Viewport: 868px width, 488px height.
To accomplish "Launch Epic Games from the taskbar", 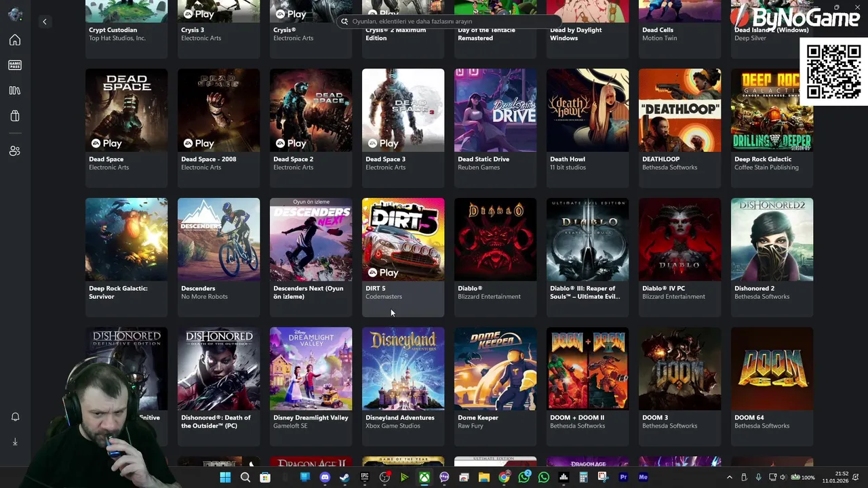I will pyautogui.click(x=364, y=477).
